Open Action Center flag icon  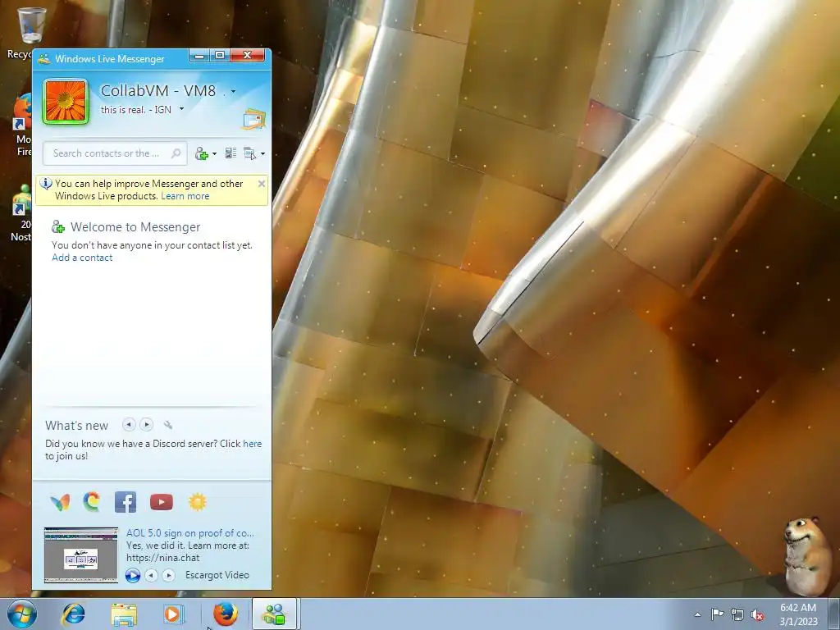tap(717, 614)
